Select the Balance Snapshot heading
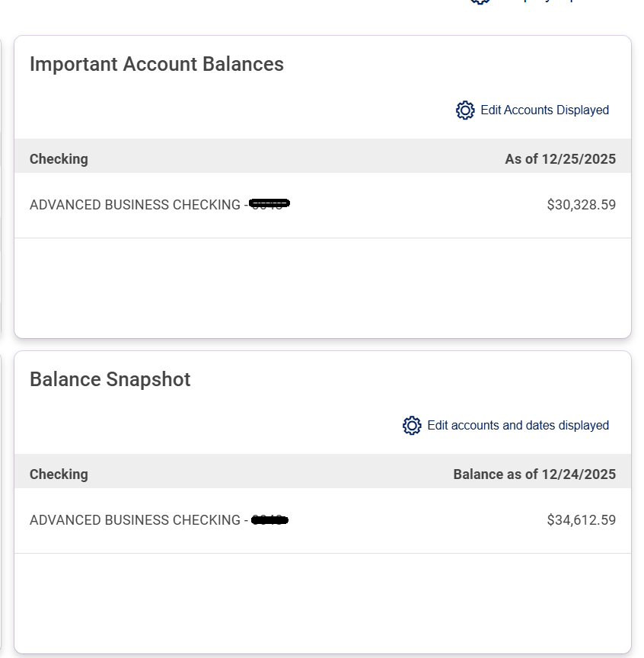The width and height of the screenshot is (644, 658). 110,379
